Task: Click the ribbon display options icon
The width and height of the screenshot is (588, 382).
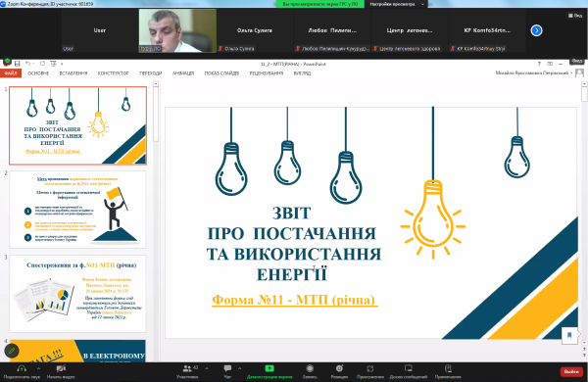Action: click(550, 64)
